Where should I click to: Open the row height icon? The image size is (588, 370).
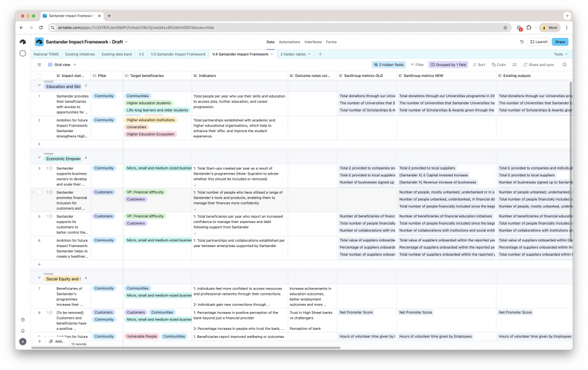coord(514,65)
